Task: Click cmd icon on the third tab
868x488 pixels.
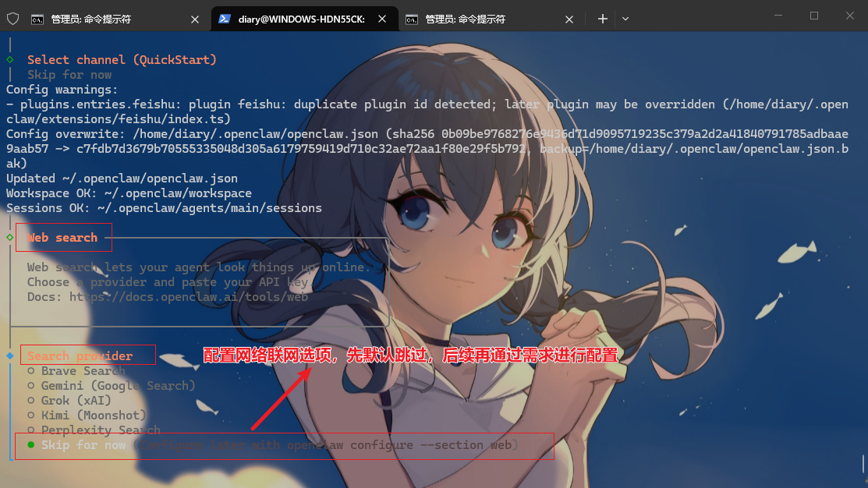Action: (x=411, y=19)
